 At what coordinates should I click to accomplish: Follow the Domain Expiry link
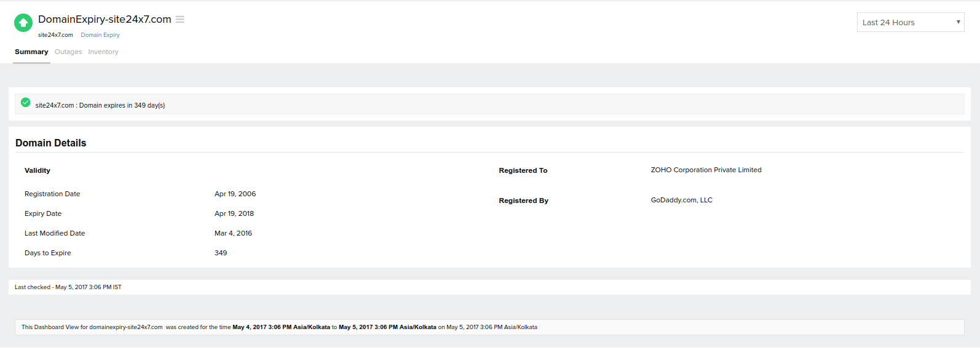[100, 35]
